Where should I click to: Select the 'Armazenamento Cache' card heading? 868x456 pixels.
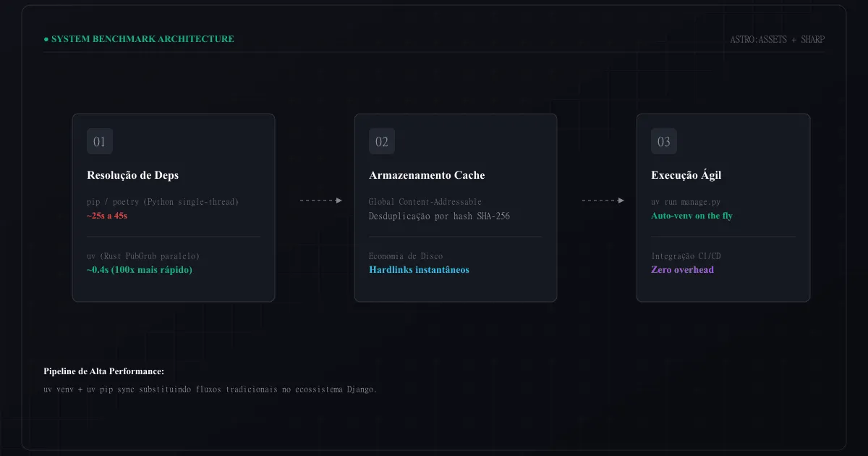click(x=427, y=175)
